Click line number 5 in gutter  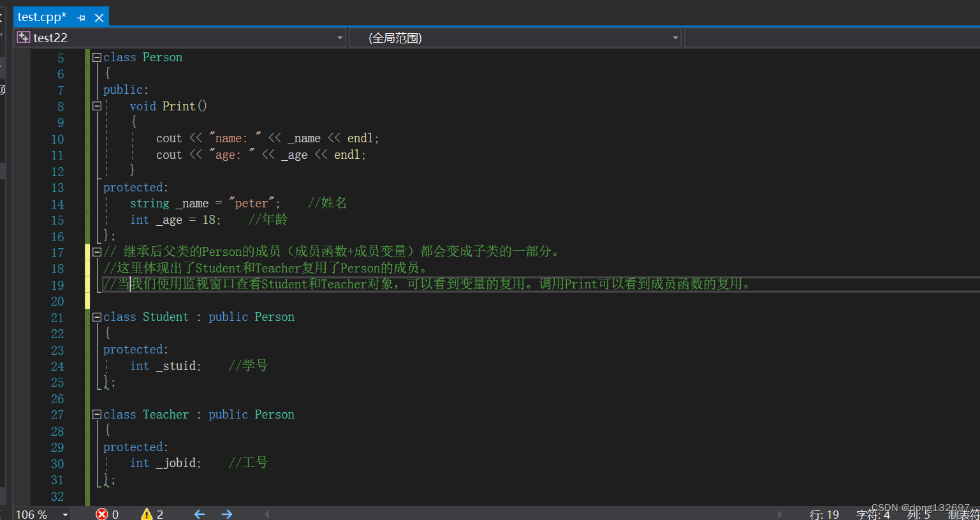[x=61, y=58]
